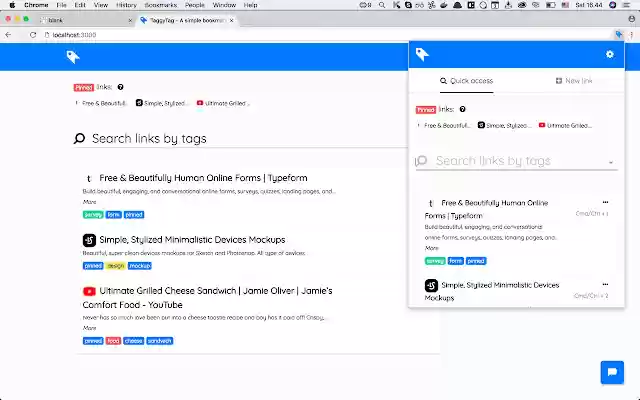Click the sandwich tag on the Grilled Cheese link

pyautogui.click(x=160, y=341)
